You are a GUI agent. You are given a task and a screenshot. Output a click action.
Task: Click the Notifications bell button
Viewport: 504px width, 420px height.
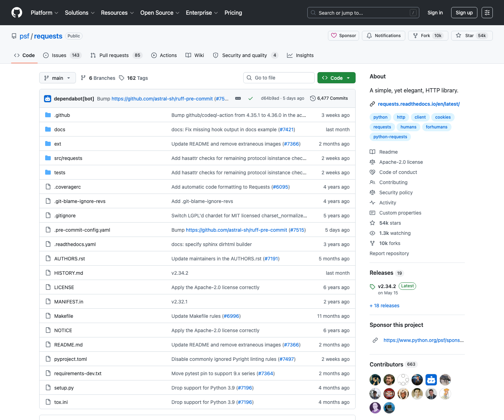pyautogui.click(x=384, y=36)
